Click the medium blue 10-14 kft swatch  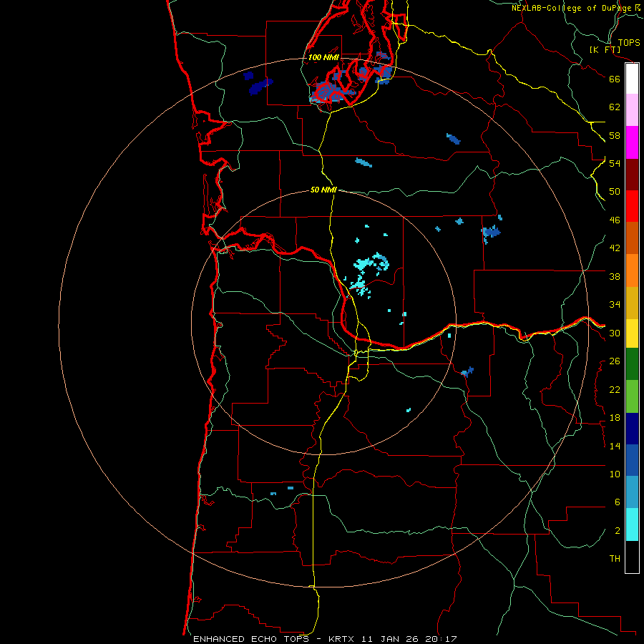632,460
